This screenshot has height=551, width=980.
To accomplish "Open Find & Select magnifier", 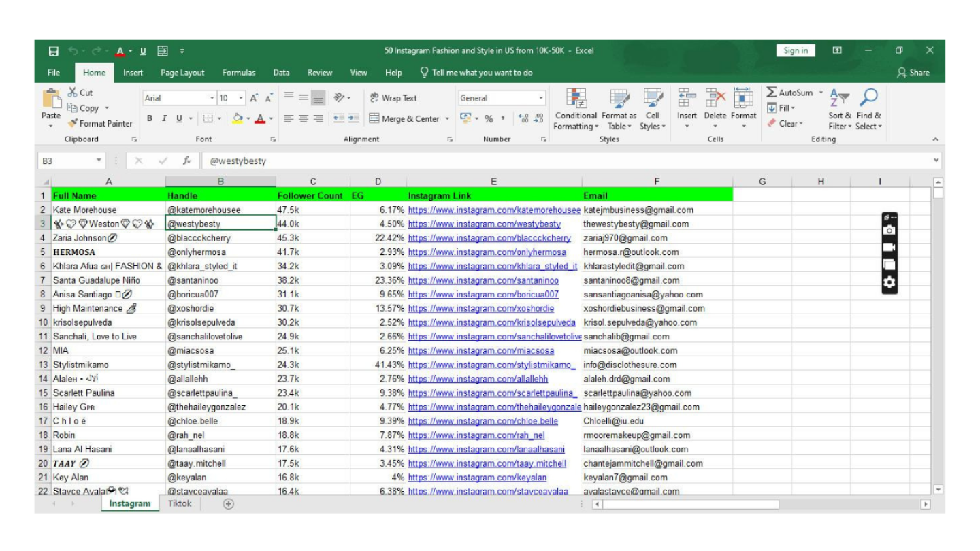I will click(868, 109).
